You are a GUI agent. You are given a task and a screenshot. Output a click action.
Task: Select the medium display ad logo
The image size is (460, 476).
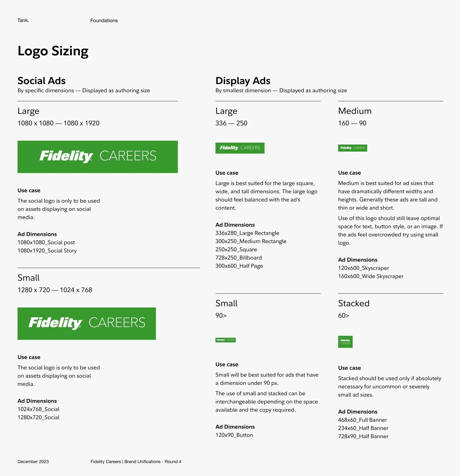coord(352,148)
